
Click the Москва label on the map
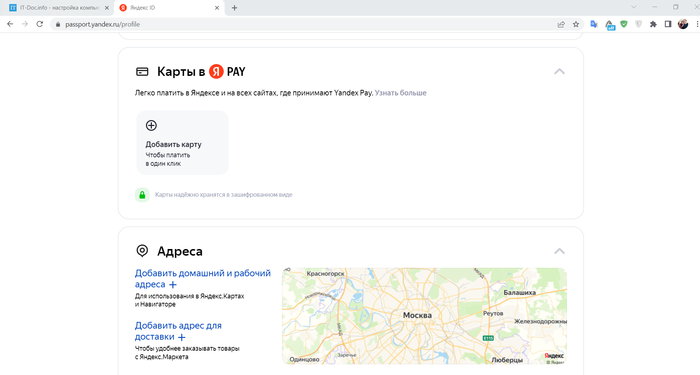click(x=417, y=315)
